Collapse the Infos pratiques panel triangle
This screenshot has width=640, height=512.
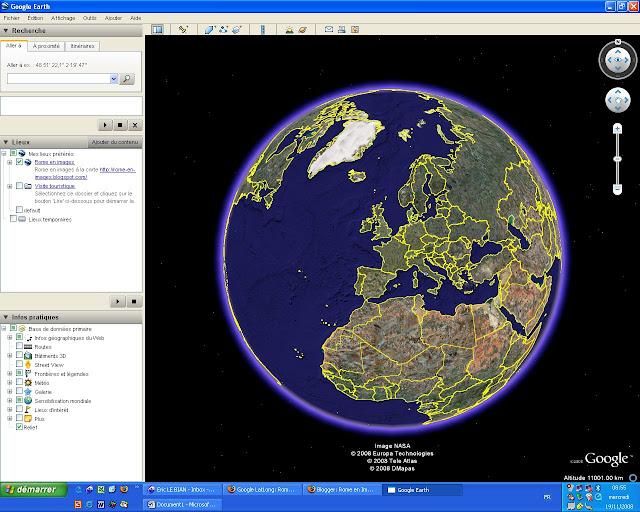tap(6, 317)
